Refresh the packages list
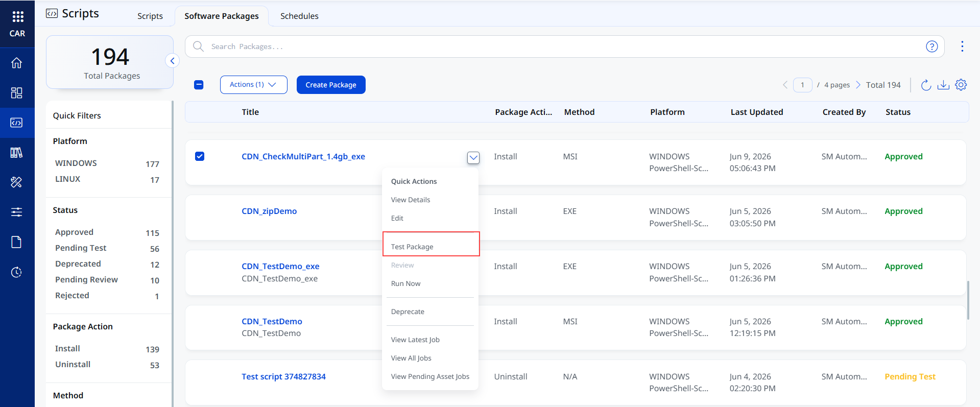The width and height of the screenshot is (980, 407). (926, 85)
